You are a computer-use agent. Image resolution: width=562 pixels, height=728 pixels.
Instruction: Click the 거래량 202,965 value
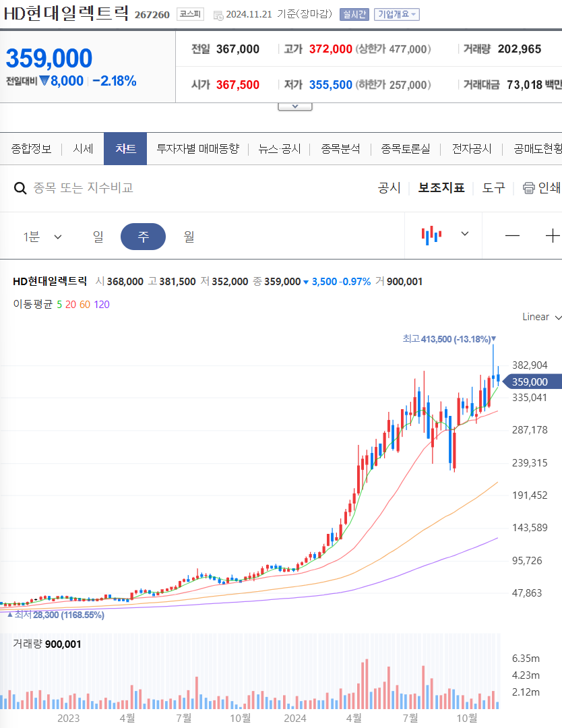coord(520,49)
